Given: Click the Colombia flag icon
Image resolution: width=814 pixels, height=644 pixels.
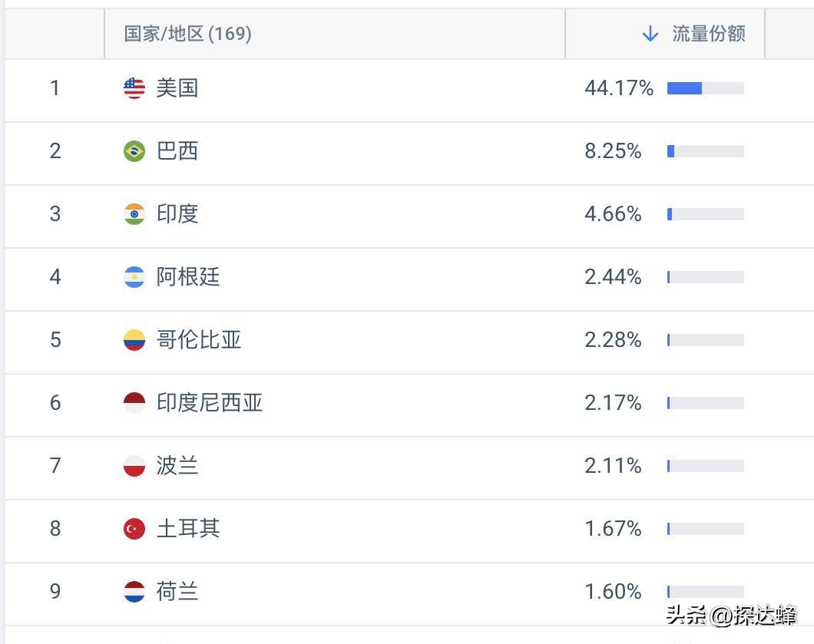Looking at the screenshot, I should click(x=133, y=340).
